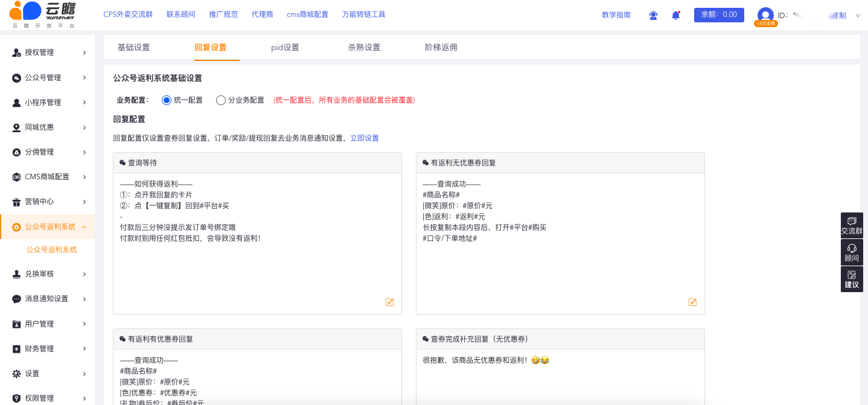
Task: Click the 权限管理 sidebar icon
Action: [x=17, y=398]
